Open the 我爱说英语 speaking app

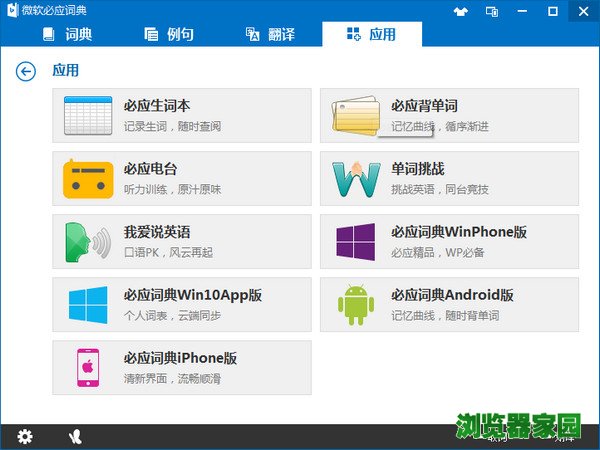click(181, 241)
